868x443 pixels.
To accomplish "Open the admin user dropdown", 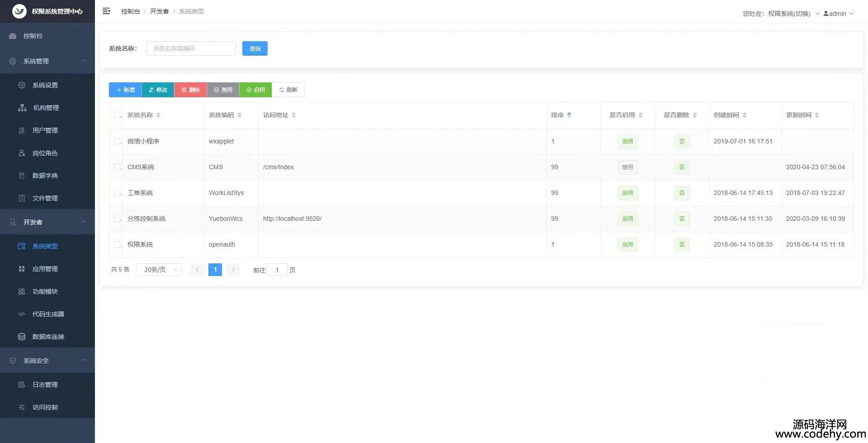I will pos(838,14).
